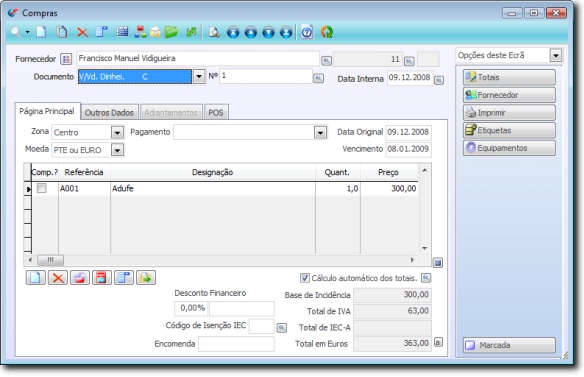Open print preview icon in toolbar
Viewport: 584px width, 377px height.
[x=214, y=32]
